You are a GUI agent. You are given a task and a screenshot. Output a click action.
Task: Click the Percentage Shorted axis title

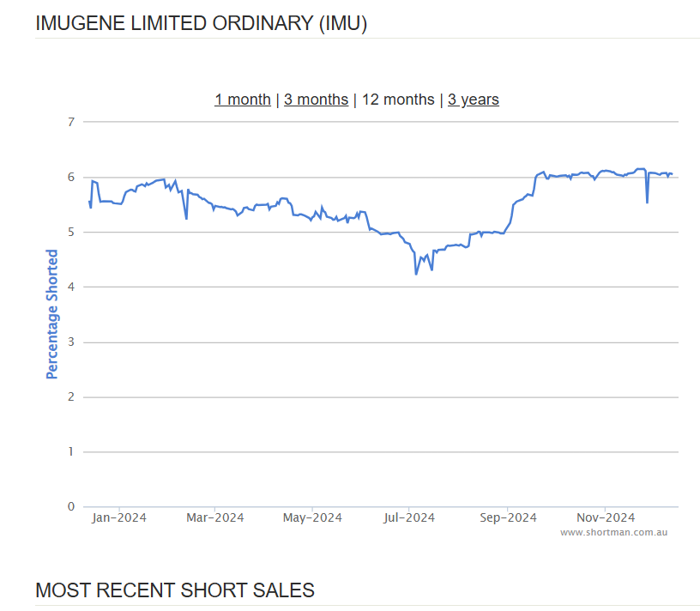pos(51,314)
